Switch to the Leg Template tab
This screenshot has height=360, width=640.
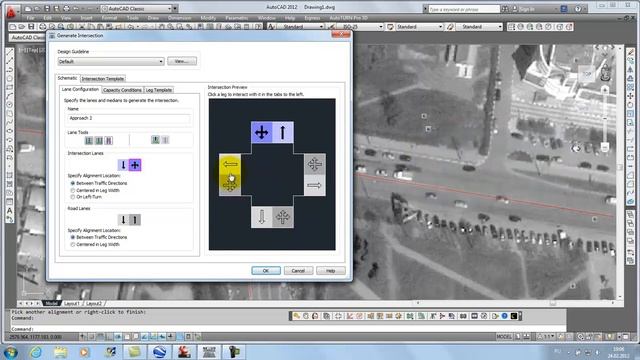[159, 90]
